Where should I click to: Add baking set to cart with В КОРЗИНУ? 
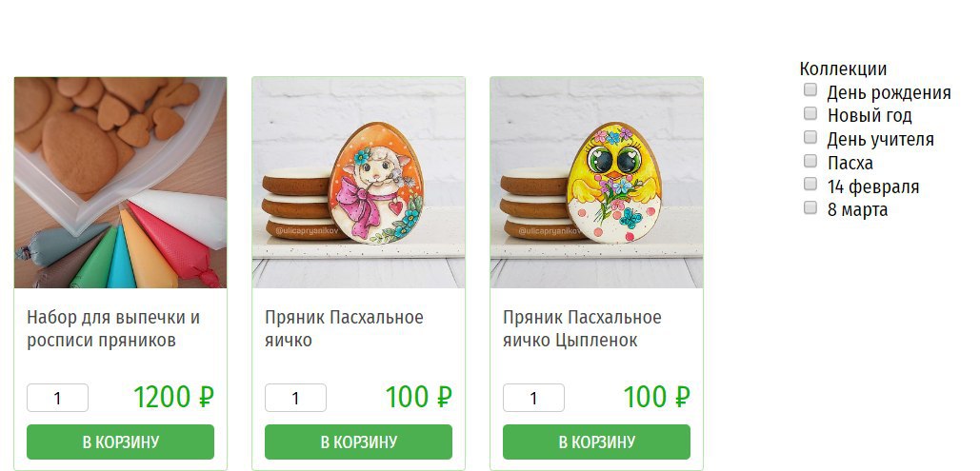click(x=120, y=442)
